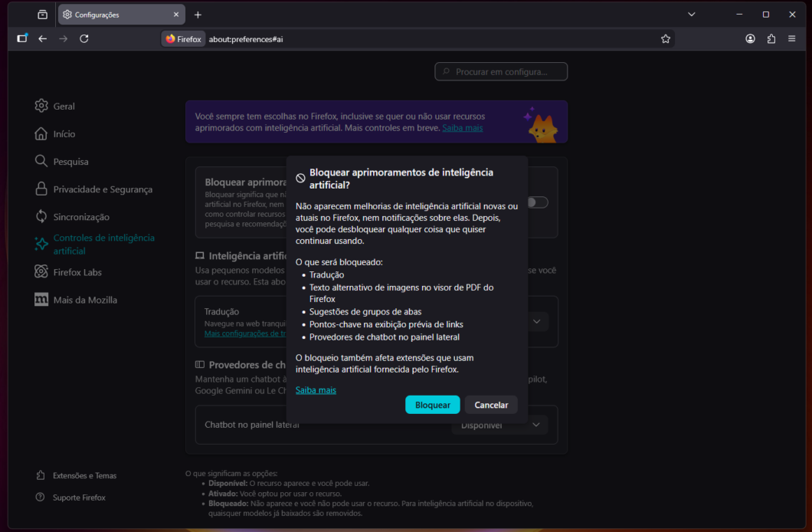Viewport: 812px width, 532px height.
Task: Open Geral settings via the gear icon
Action: (41, 106)
